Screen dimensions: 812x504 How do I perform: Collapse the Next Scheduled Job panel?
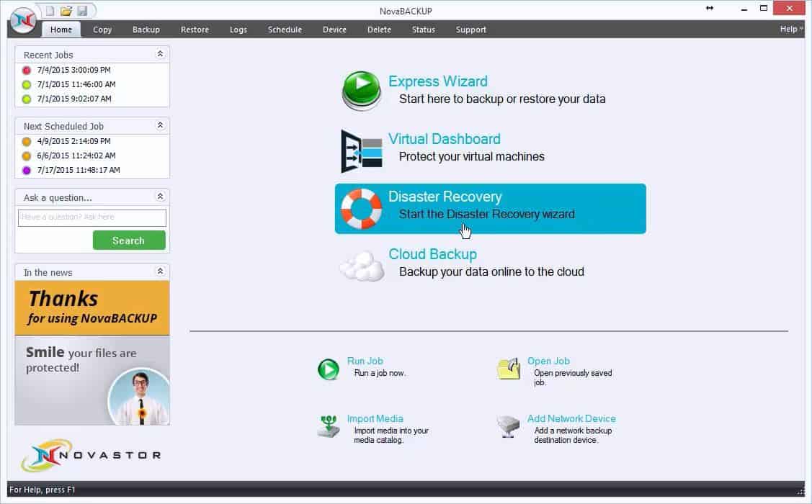tap(162, 125)
